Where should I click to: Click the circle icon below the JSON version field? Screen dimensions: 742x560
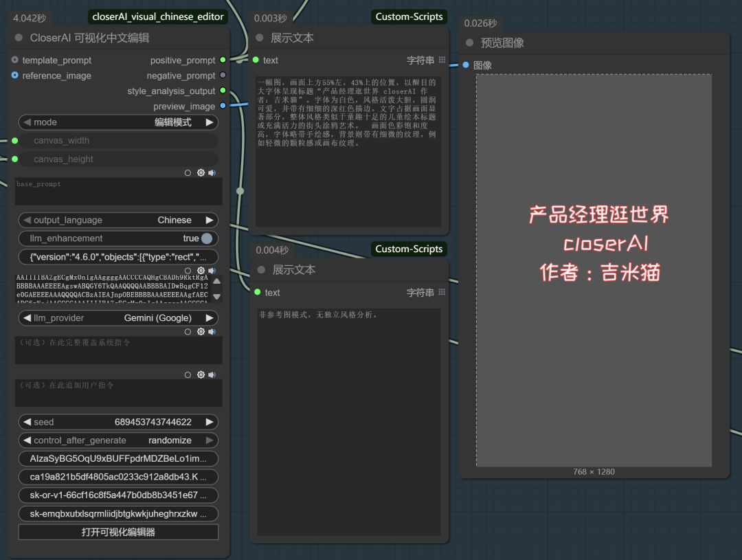point(188,271)
